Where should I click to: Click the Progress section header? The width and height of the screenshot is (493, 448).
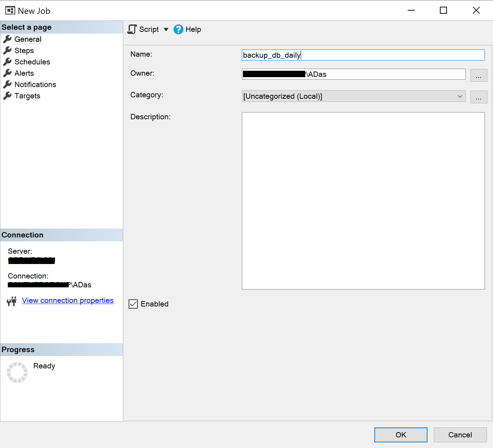[62, 350]
